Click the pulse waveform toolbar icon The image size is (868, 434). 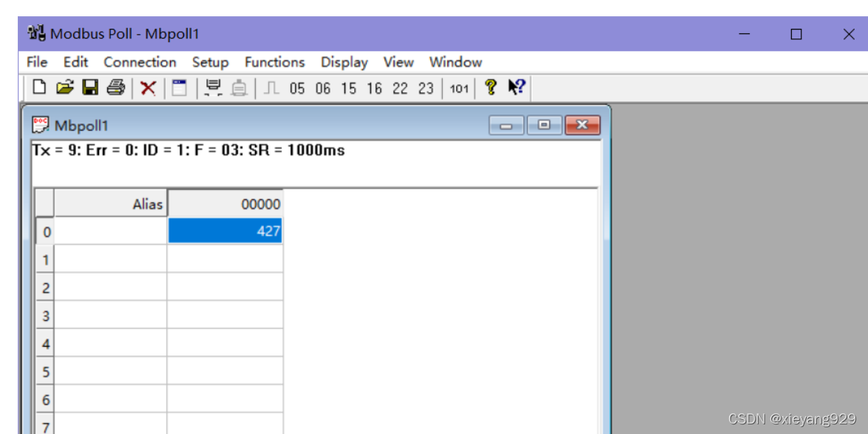click(271, 88)
